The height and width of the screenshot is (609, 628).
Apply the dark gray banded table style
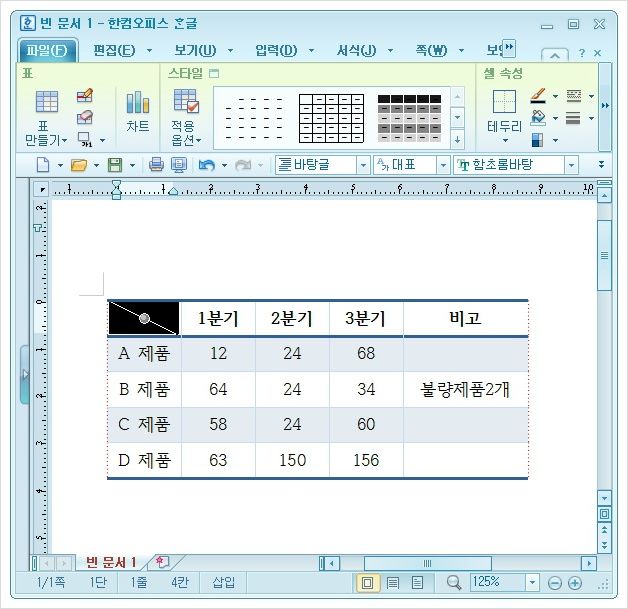tap(409, 118)
